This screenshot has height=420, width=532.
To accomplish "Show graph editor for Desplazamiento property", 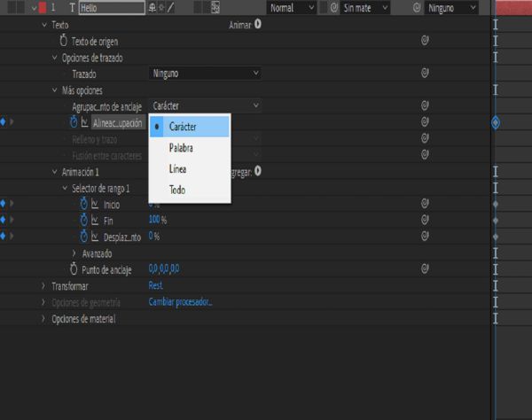I will [95, 237].
